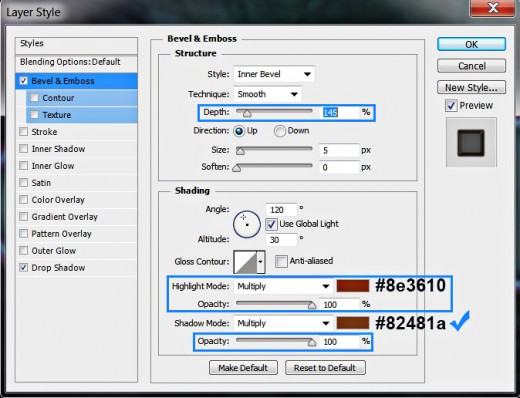Image resolution: width=520 pixels, height=398 pixels.
Task: Close the Layer Style dialog
Action: click(493, 7)
